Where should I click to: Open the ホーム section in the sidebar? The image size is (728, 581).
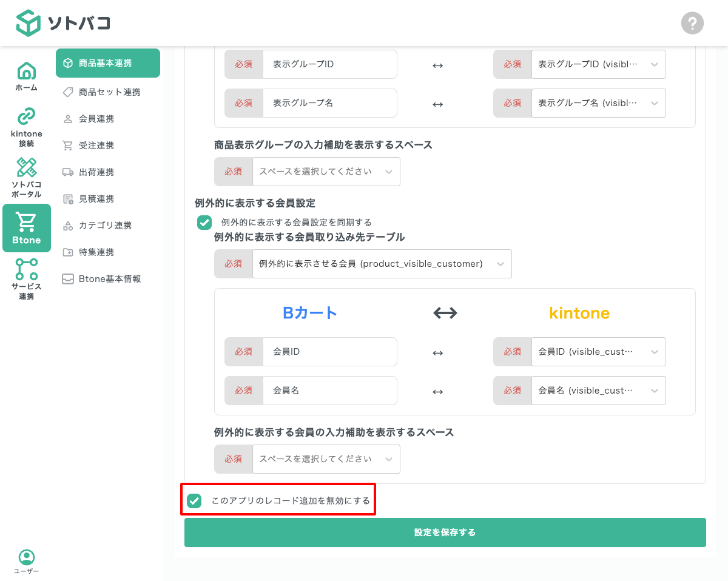[27, 76]
